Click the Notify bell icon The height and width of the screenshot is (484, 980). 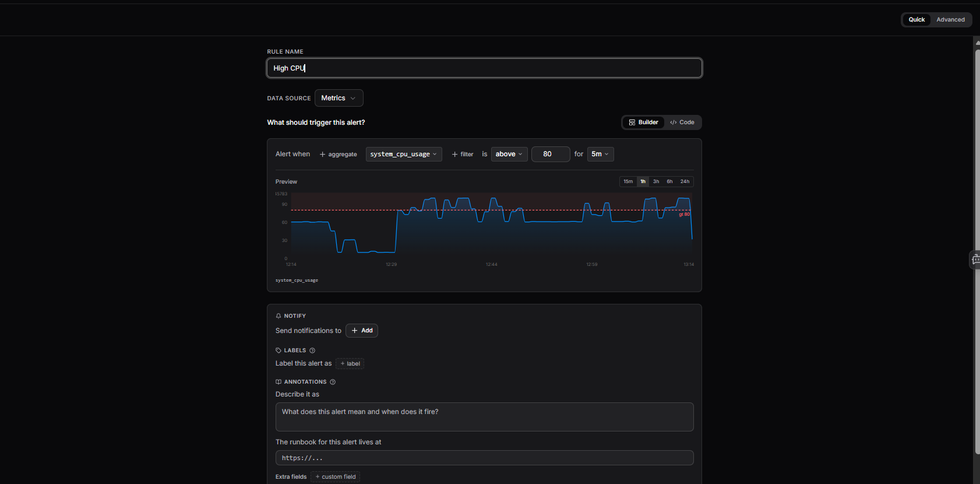[x=279, y=316]
